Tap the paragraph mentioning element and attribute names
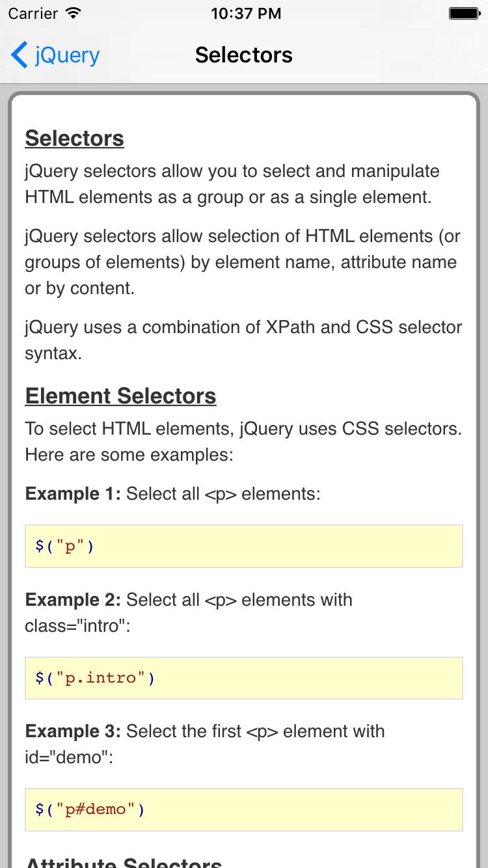488x868 pixels. [241, 262]
